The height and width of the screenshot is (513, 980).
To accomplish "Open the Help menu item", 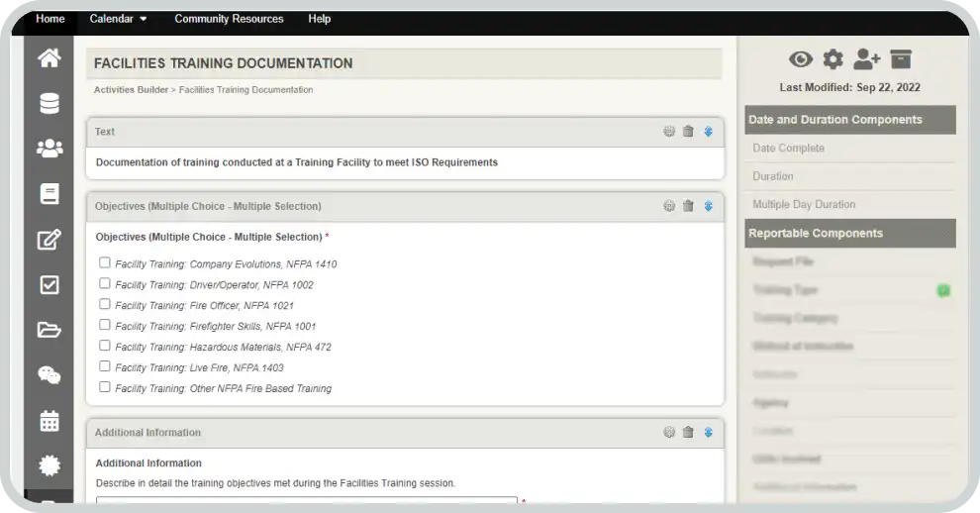I will click(x=319, y=19).
